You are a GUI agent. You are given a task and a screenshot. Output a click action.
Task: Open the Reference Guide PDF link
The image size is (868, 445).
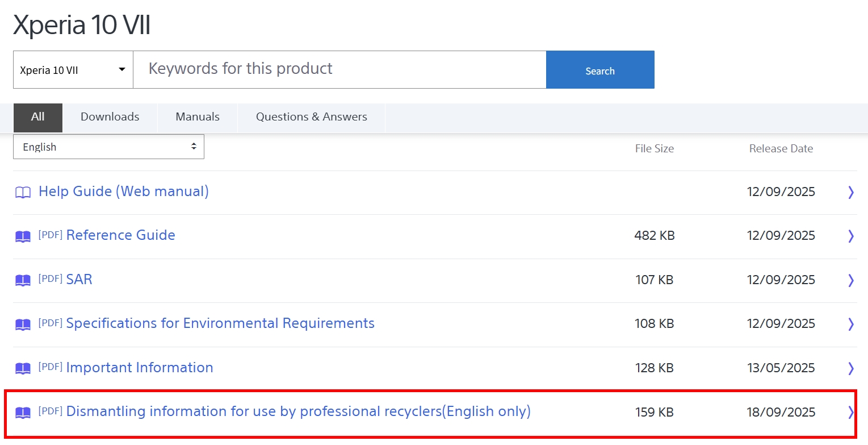pyautogui.click(x=120, y=235)
